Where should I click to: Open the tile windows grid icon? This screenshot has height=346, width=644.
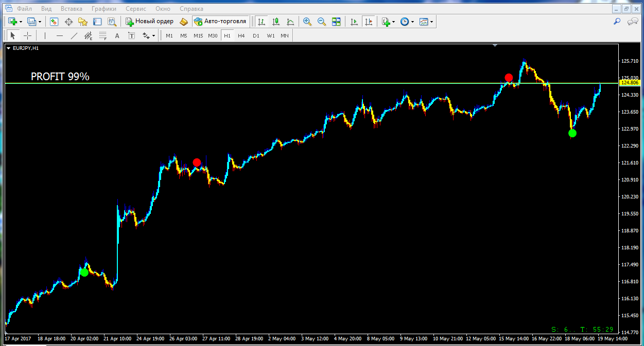[336, 22]
